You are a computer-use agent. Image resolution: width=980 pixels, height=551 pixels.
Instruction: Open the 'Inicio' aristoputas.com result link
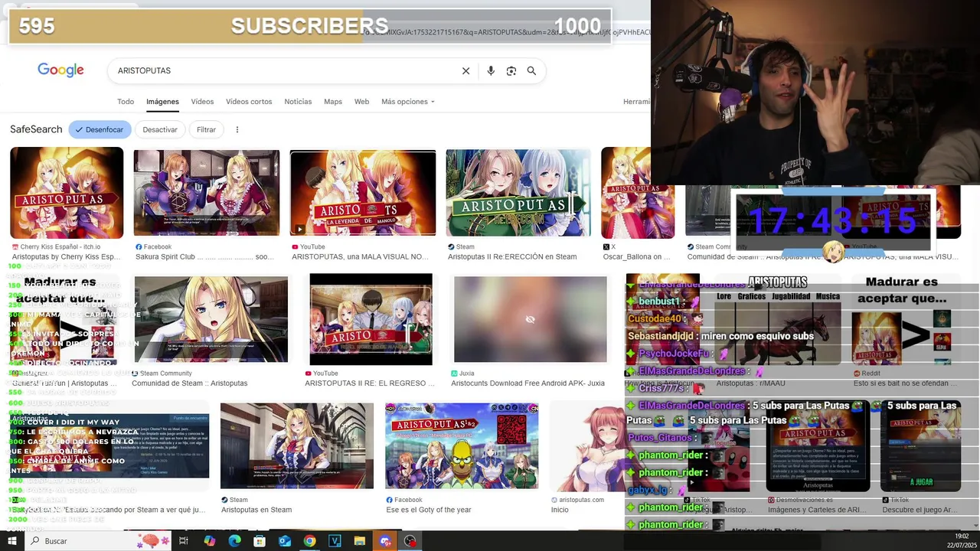pyautogui.click(x=560, y=510)
